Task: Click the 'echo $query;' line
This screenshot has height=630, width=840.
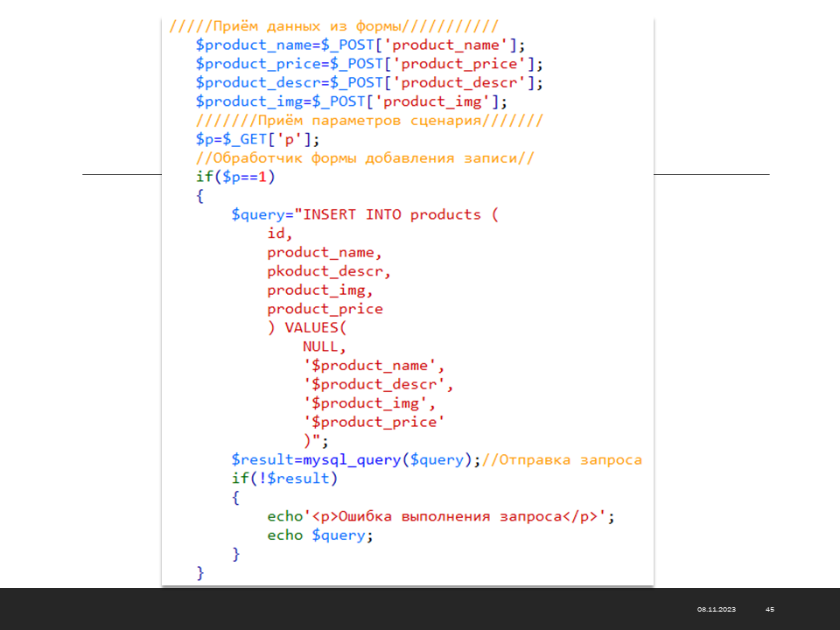Action: coord(320,535)
